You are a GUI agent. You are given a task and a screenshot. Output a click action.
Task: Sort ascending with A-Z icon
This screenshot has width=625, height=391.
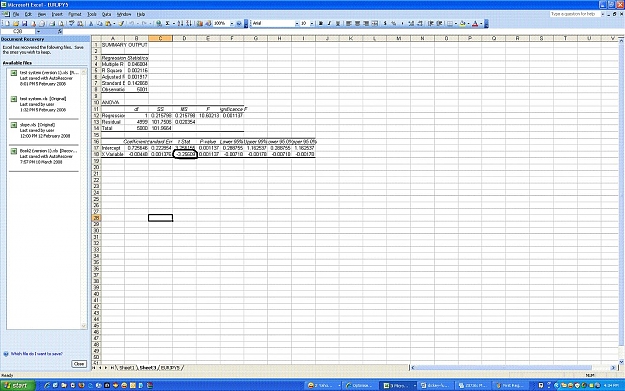pyautogui.click(x=180, y=24)
